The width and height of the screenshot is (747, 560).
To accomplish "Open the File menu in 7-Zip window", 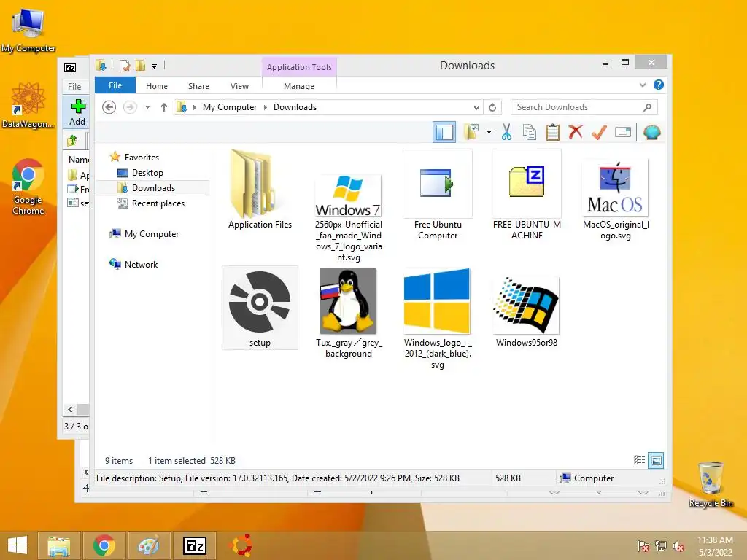I will pos(74,86).
